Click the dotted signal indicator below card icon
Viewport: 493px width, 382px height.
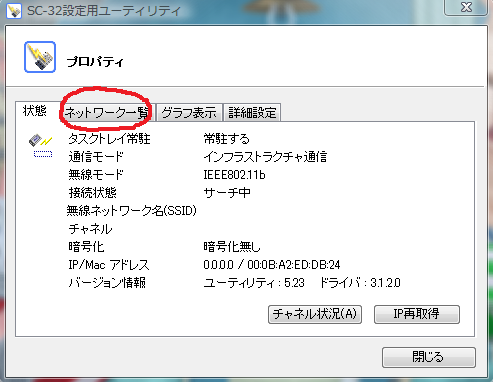(x=43, y=154)
